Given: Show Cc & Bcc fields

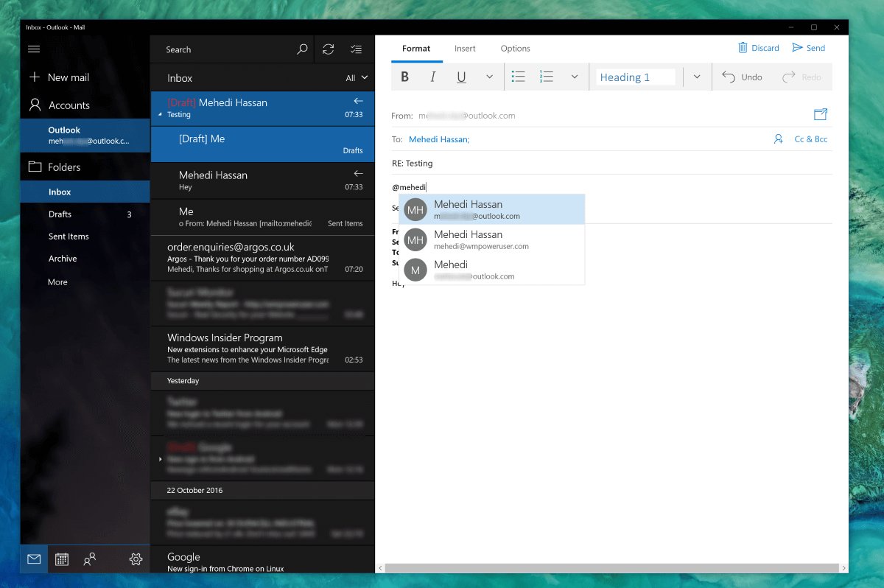Looking at the screenshot, I should click(810, 139).
